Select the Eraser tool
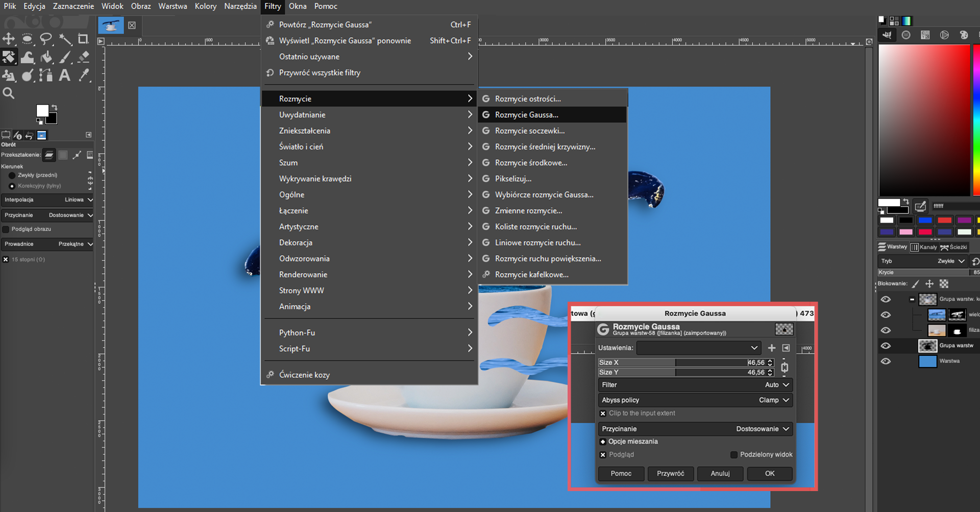This screenshot has width=980, height=512. coord(83,57)
